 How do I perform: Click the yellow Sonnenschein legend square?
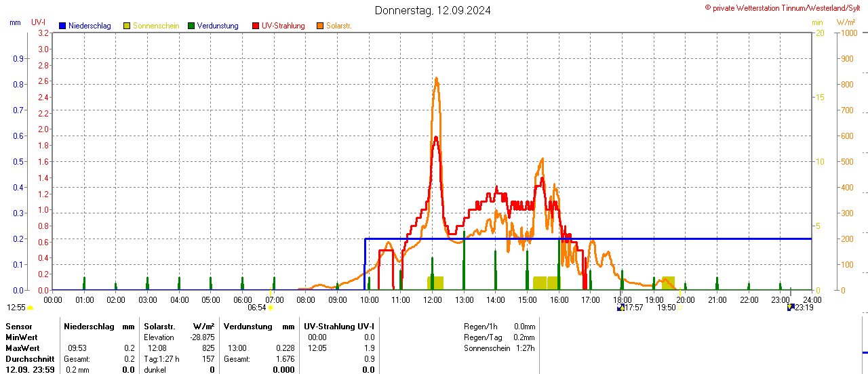point(127,26)
